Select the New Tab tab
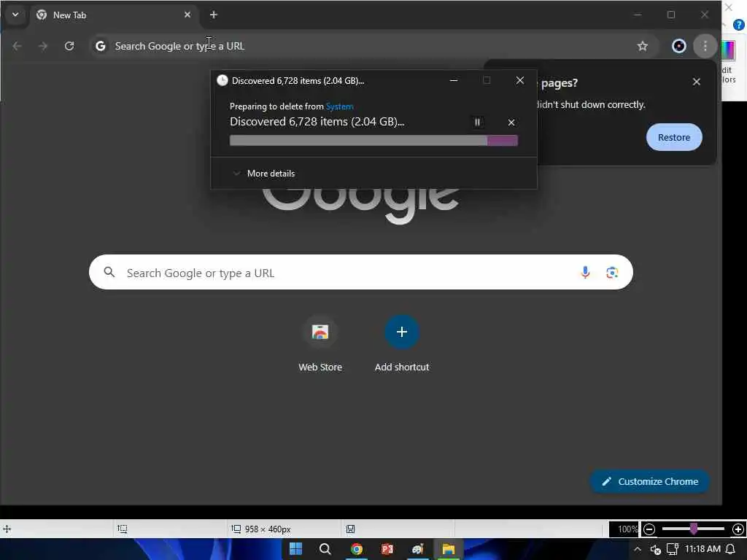The height and width of the screenshot is (560, 747). (115, 15)
